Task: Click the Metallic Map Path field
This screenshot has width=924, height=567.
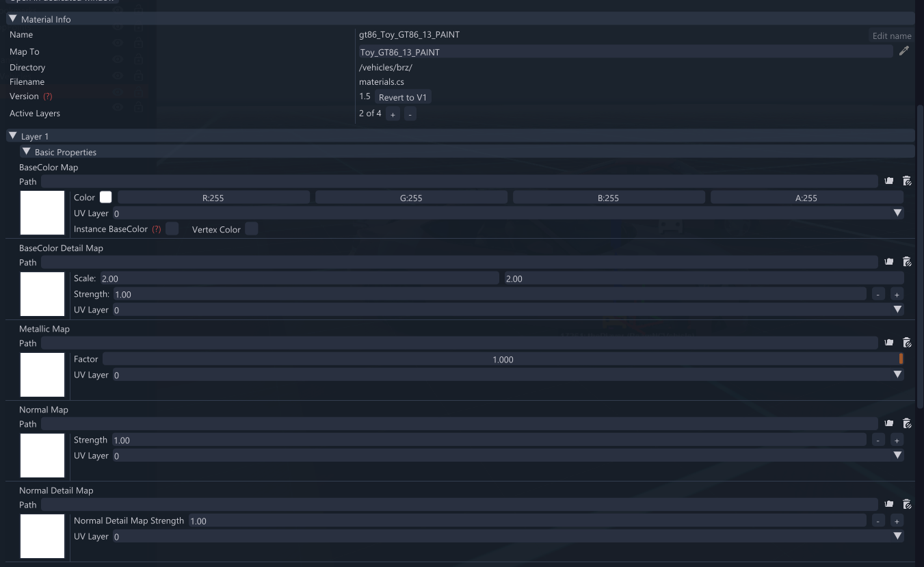Action: [460, 343]
